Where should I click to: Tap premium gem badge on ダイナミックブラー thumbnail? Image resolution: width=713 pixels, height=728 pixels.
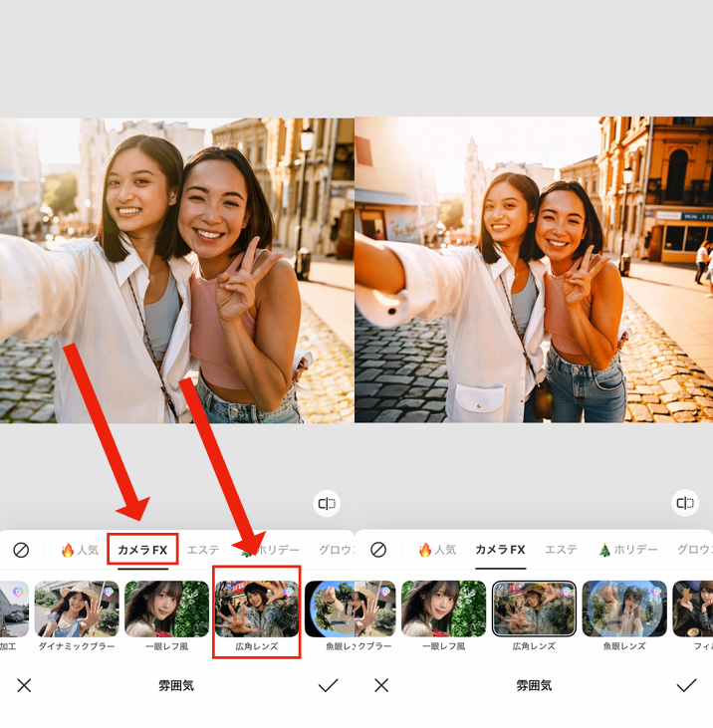(109, 592)
